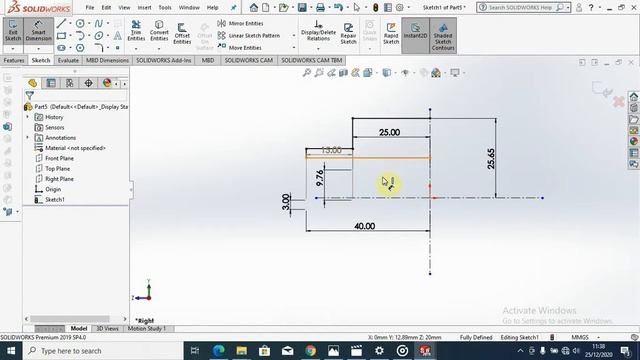This screenshot has width=640, height=360.
Task: Open the Tools menu
Action: click(165, 7)
